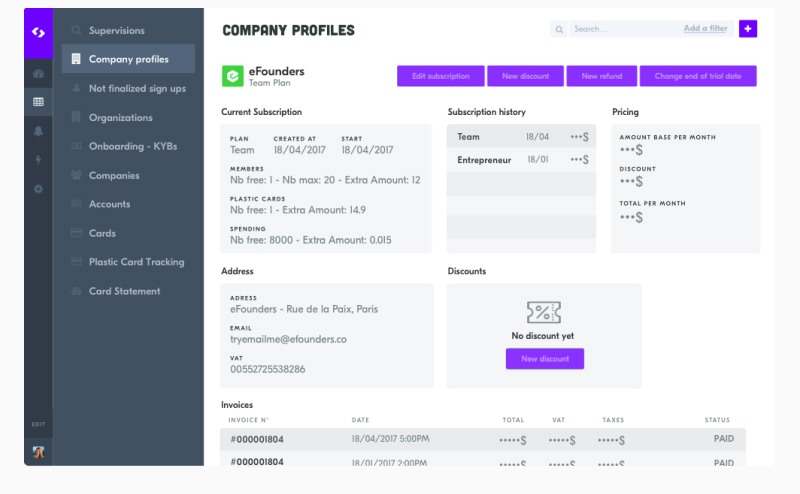Focus the Search input field

[625, 29]
